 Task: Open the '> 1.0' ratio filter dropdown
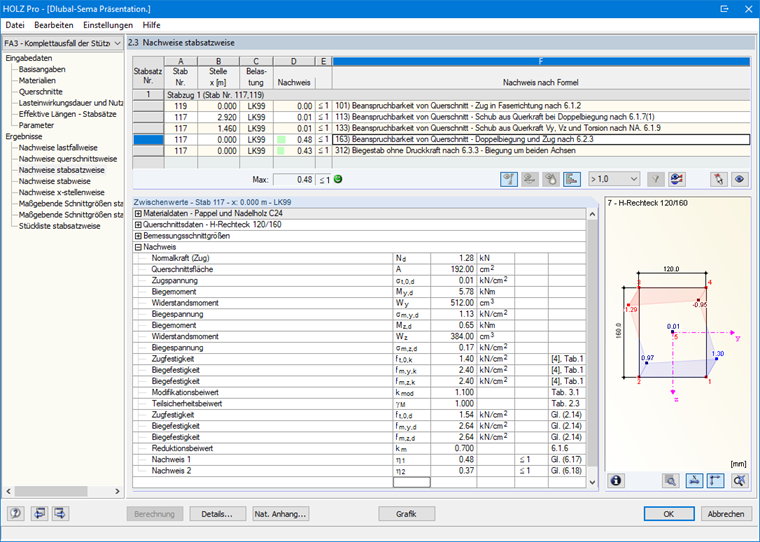point(613,179)
